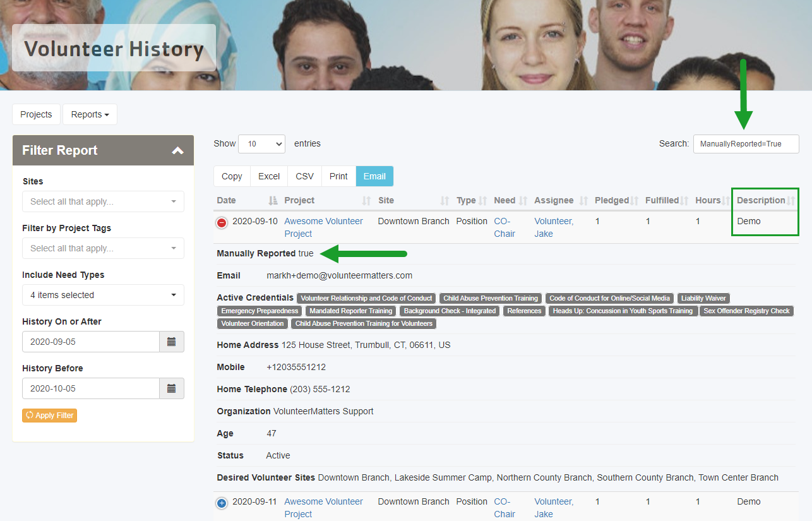Open calendar for History Before date
The height and width of the screenshot is (521, 812).
[171, 388]
